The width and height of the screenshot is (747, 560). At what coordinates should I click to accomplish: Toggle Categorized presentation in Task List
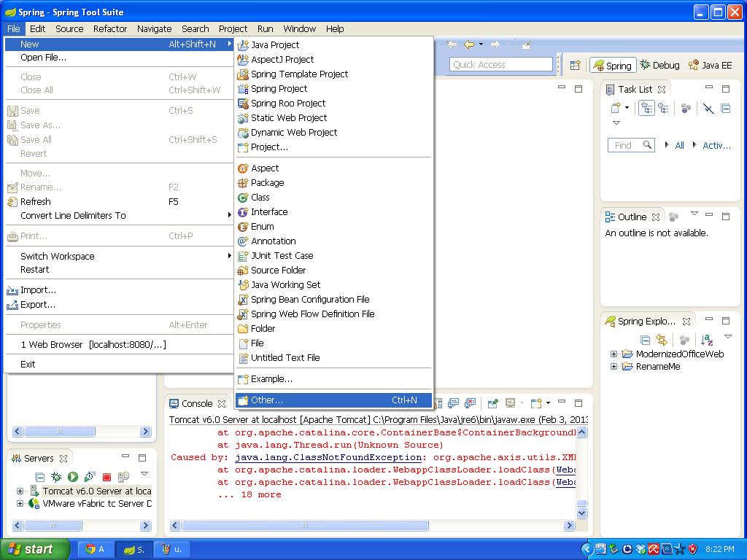[646, 109]
